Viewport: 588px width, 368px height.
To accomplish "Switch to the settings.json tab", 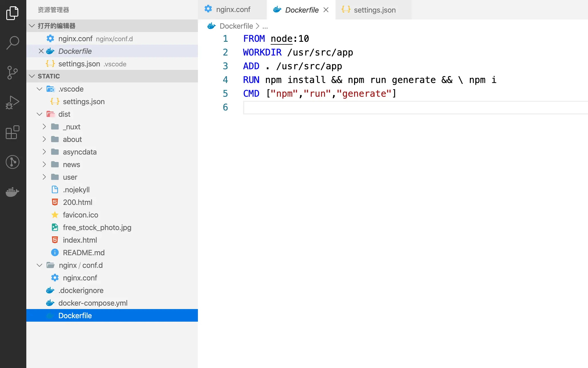I will click(374, 10).
